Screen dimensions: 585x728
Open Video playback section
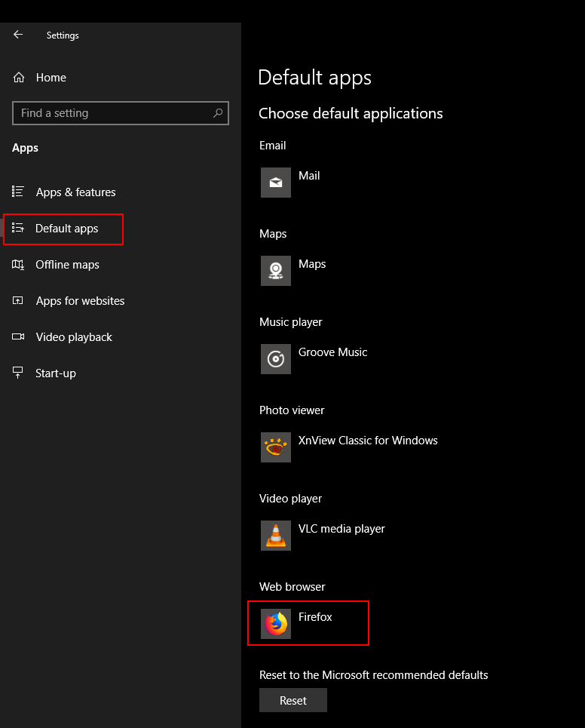[74, 337]
